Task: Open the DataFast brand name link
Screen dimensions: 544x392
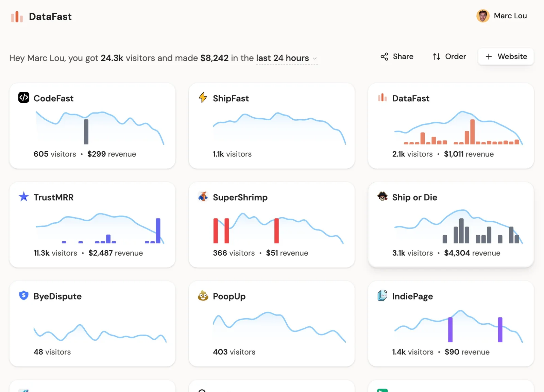Action: point(50,17)
